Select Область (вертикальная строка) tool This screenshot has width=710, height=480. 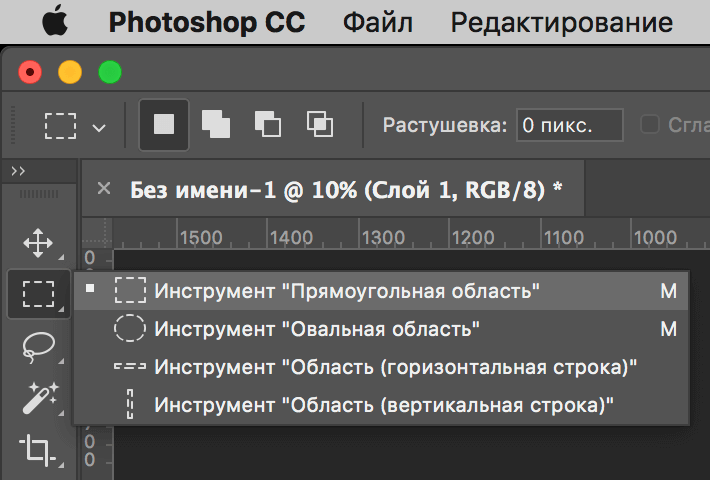[381, 405]
